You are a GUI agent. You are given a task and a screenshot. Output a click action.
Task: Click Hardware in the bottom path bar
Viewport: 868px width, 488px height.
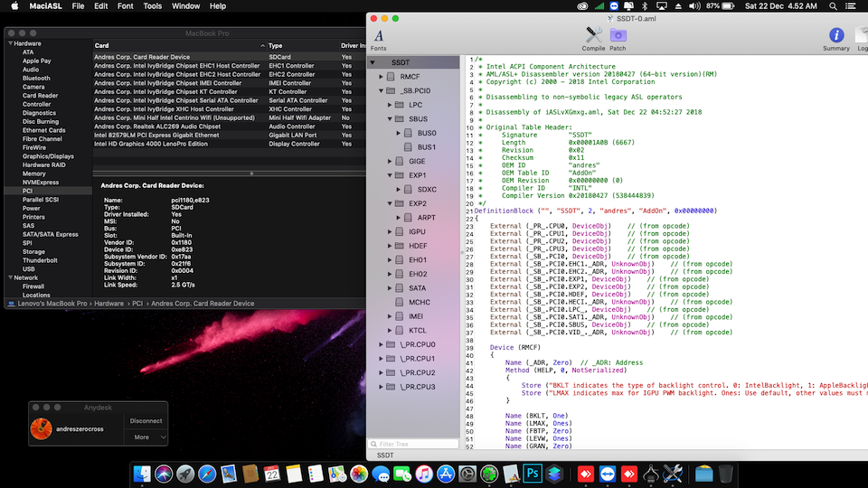pos(108,304)
